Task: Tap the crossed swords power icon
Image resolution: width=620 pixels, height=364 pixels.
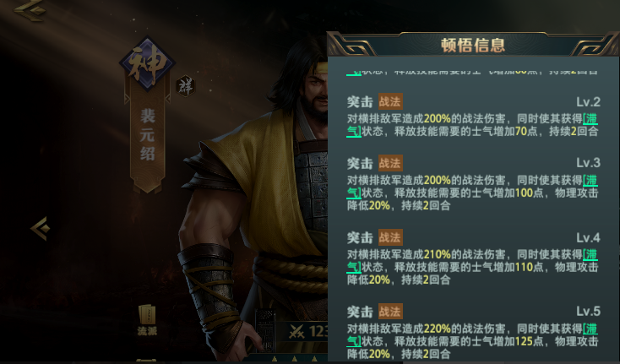Action: 296,332
